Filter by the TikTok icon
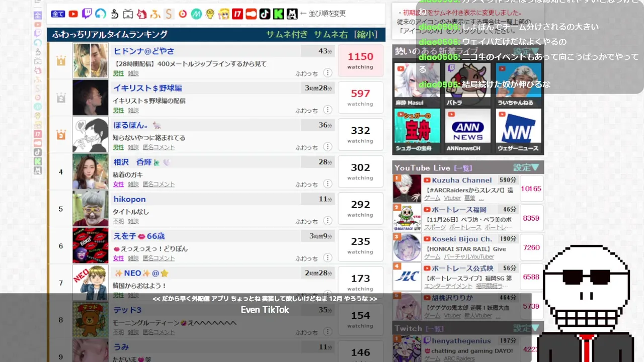644x362 pixels. [x=265, y=14]
